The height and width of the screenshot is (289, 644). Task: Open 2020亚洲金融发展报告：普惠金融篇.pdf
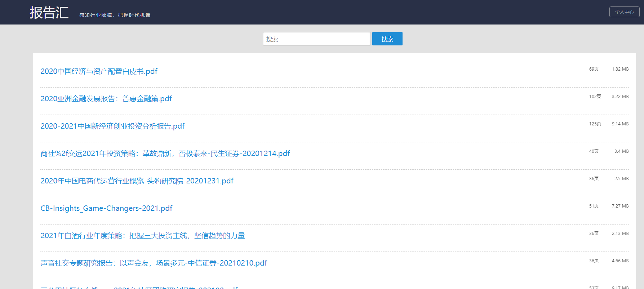[106, 99]
